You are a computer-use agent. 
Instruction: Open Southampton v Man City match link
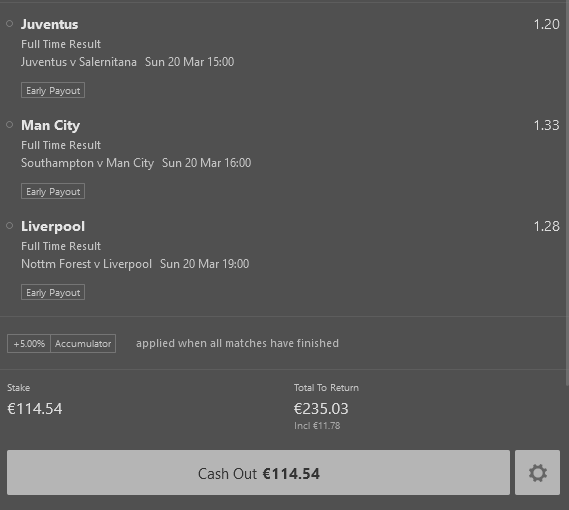(x=87, y=163)
